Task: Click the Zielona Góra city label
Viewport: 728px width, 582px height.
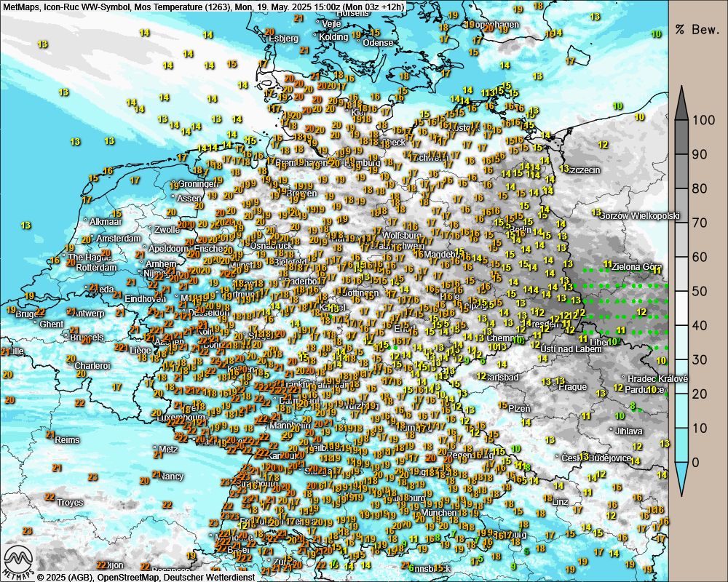Action: (633, 263)
